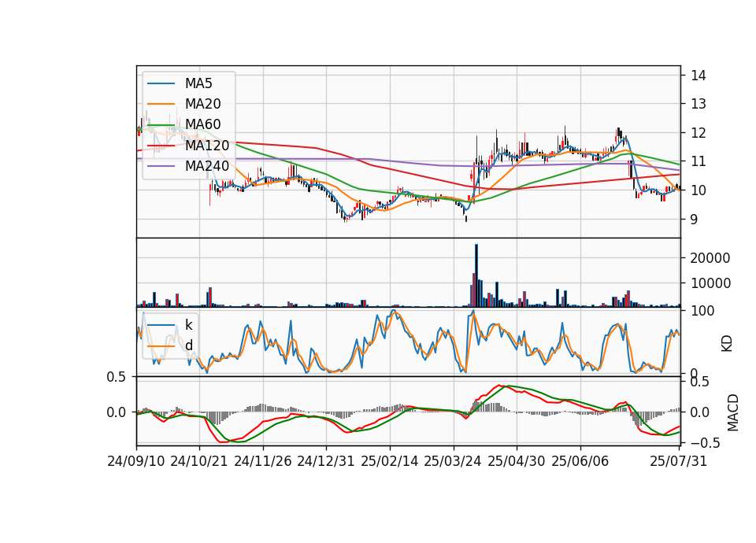
Task: Click the MA5 legend label
Action: [x=198, y=83]
